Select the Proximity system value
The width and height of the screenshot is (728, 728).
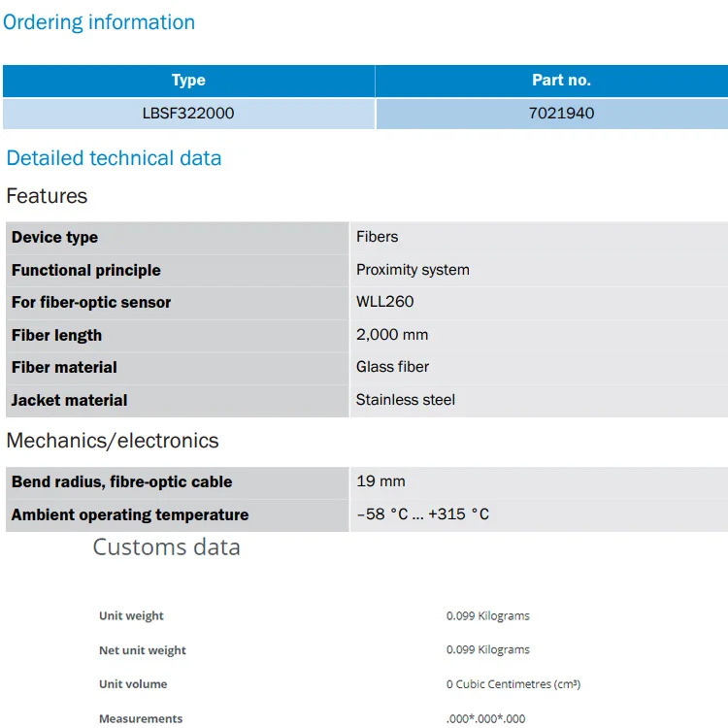coord(413,270)
